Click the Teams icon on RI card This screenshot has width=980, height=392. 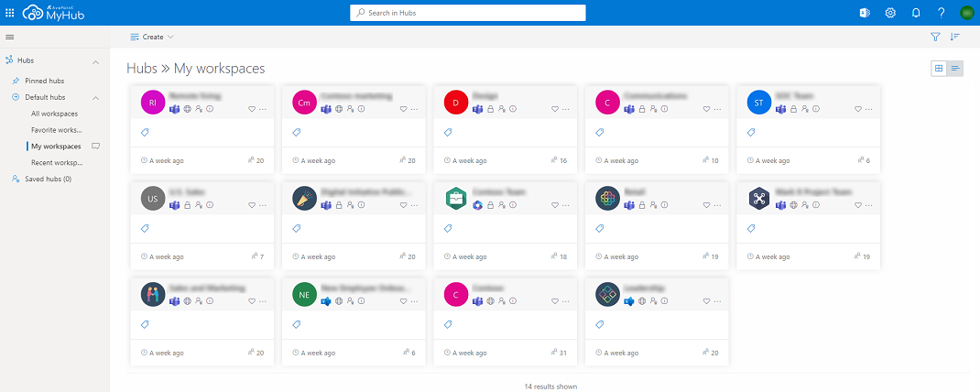(x=174, y=109)
